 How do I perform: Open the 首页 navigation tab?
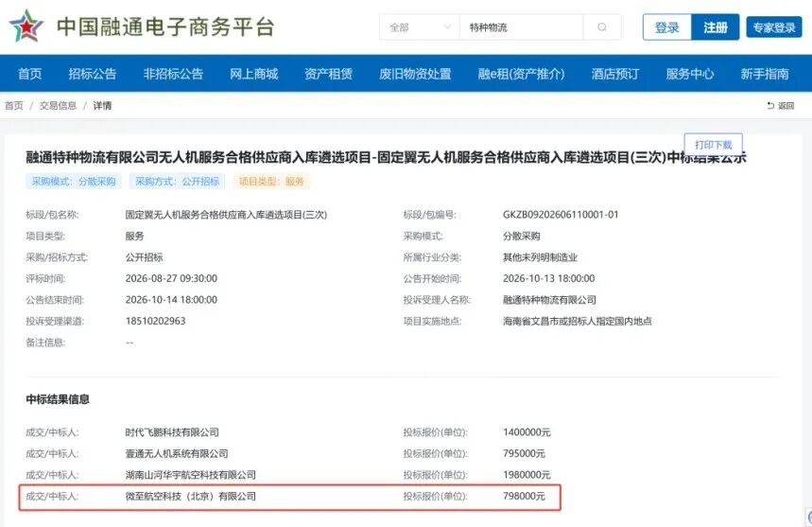point(29,74)
